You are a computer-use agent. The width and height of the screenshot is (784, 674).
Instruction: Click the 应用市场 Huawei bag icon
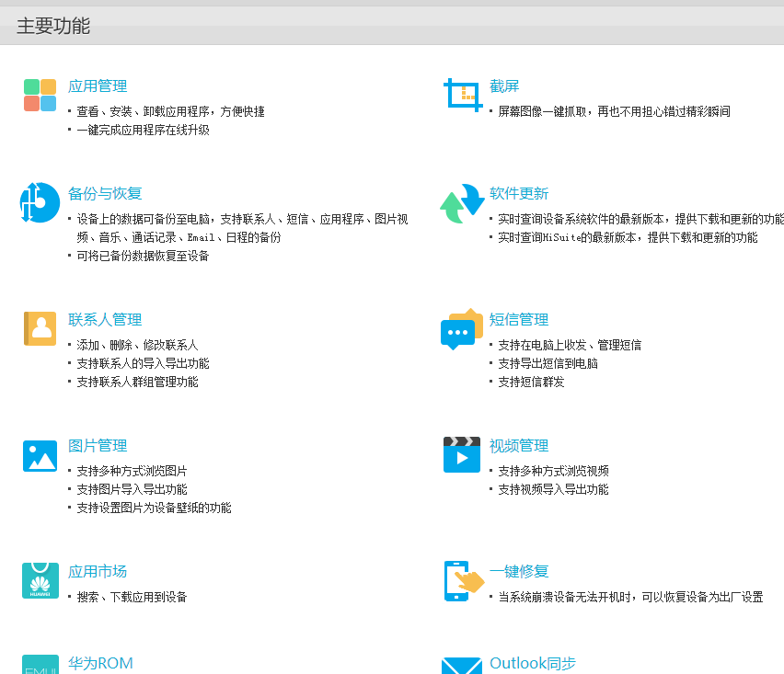(x=40, y=580)
